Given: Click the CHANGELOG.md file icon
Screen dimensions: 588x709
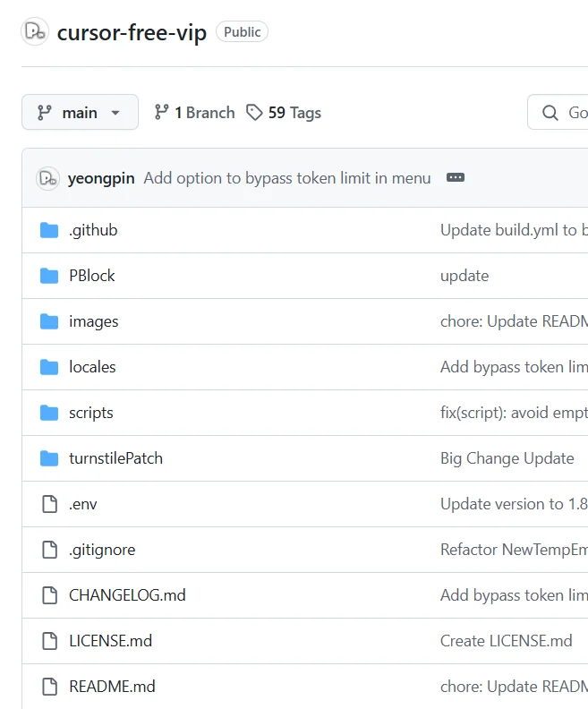Looking at the screenshot, I should [x=50, y=595].
